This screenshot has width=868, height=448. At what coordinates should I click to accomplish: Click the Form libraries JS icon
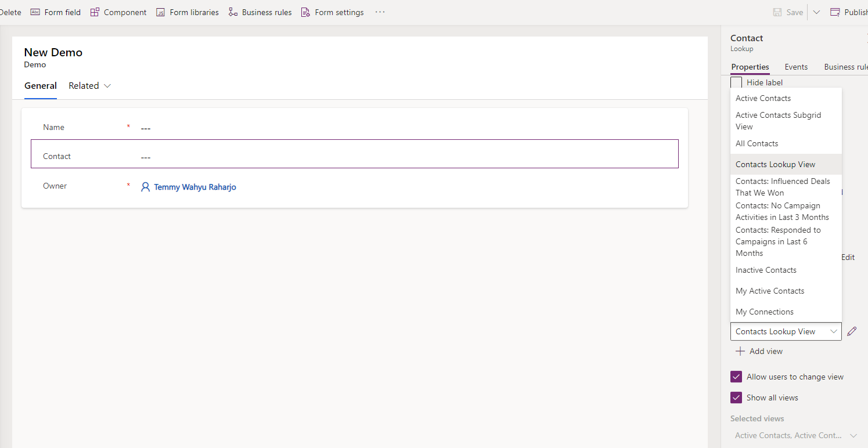160,12
